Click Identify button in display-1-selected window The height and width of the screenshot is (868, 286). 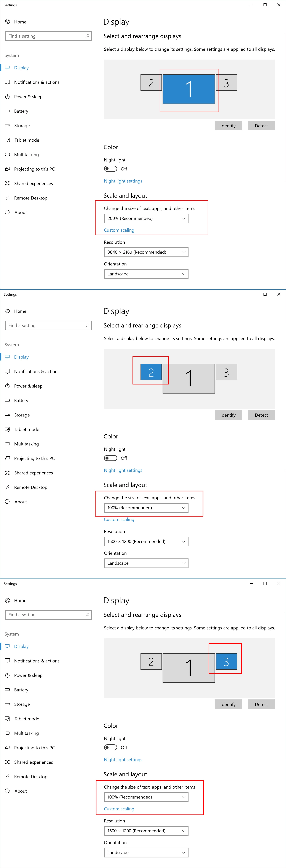coord(228,126)
